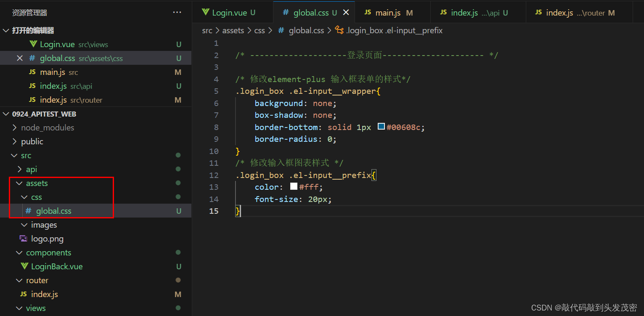Click the 'border-radius: 0;' code line
Image resolution: width=644 pixels, height=316 pixels.
[x=296, y=139]
